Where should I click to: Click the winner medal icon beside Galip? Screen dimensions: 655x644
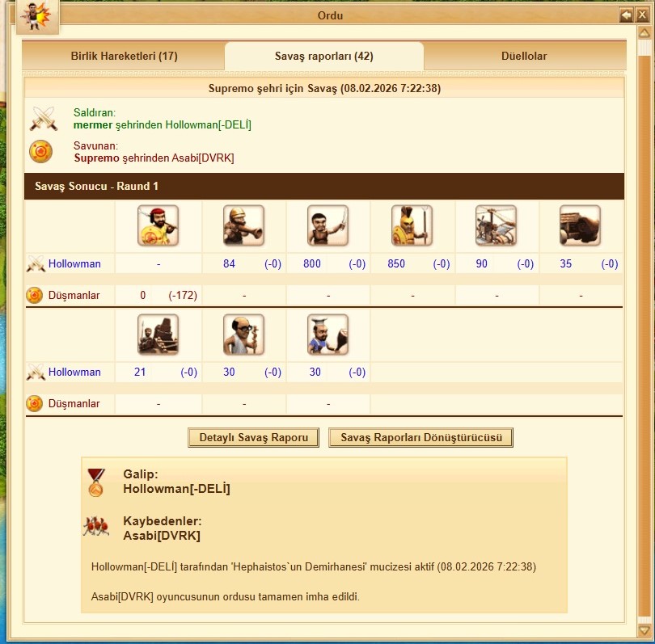click(x=96, y=482)
